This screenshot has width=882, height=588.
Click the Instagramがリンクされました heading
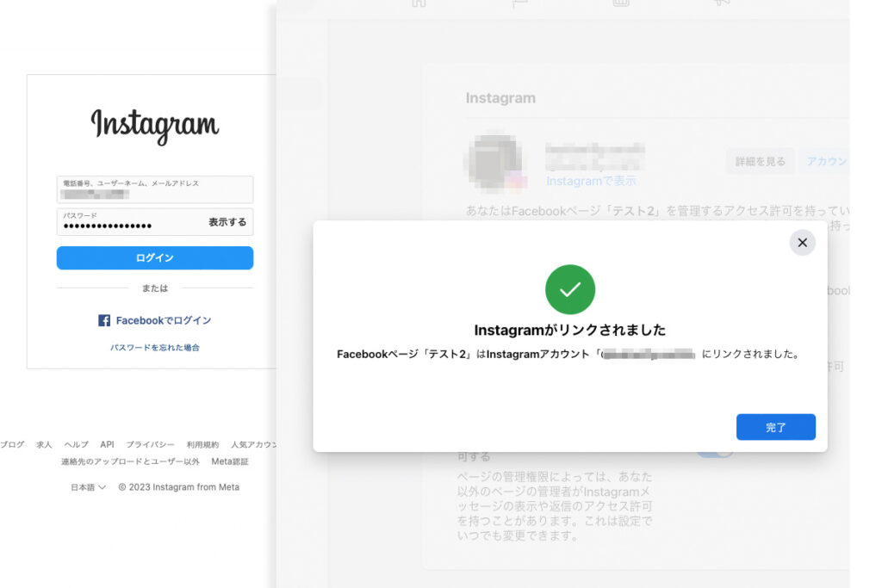click(570, 330)
